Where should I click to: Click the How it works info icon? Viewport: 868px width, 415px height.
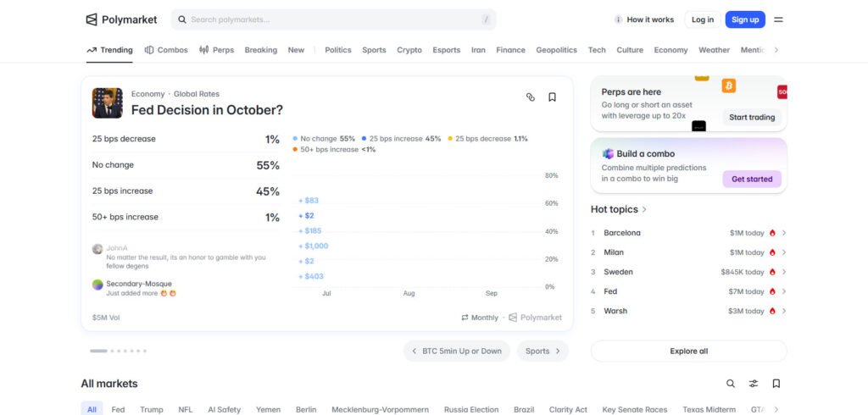click(x=618, y=19)
